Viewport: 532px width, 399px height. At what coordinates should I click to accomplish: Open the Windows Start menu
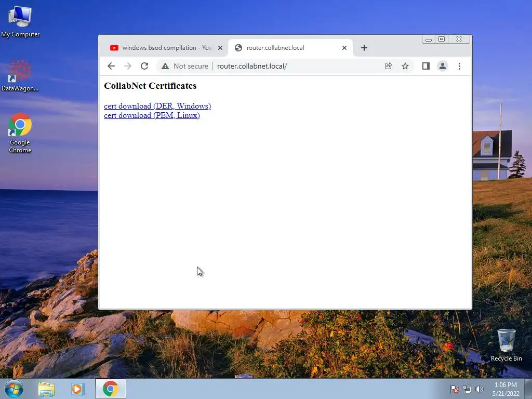point(14,389)
